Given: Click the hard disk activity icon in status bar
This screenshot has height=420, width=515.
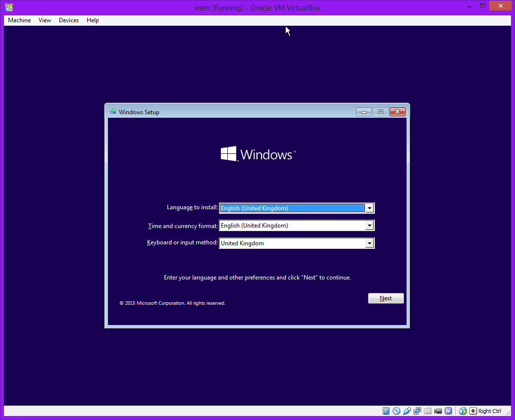Looking at the screenshot, I should (386, 411).
